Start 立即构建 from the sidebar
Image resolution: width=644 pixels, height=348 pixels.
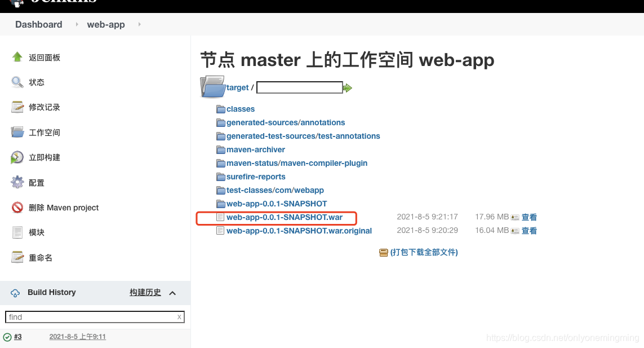point(45,157)
